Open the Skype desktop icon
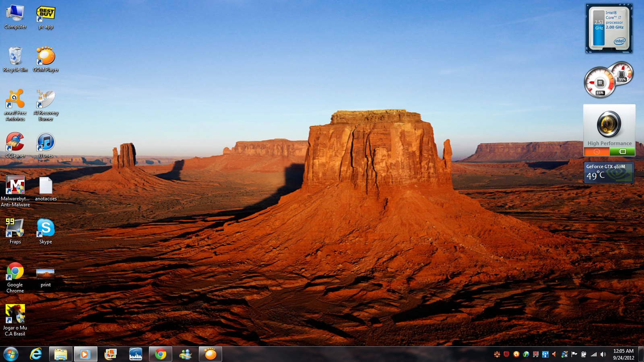Viewport: 644px width, 362px height. (45, 228)
